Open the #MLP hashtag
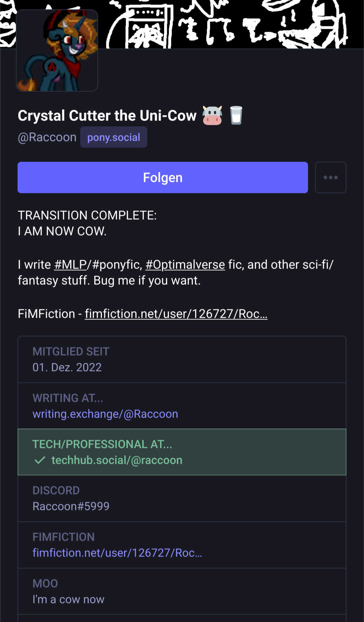 click(x=70, y=265)
